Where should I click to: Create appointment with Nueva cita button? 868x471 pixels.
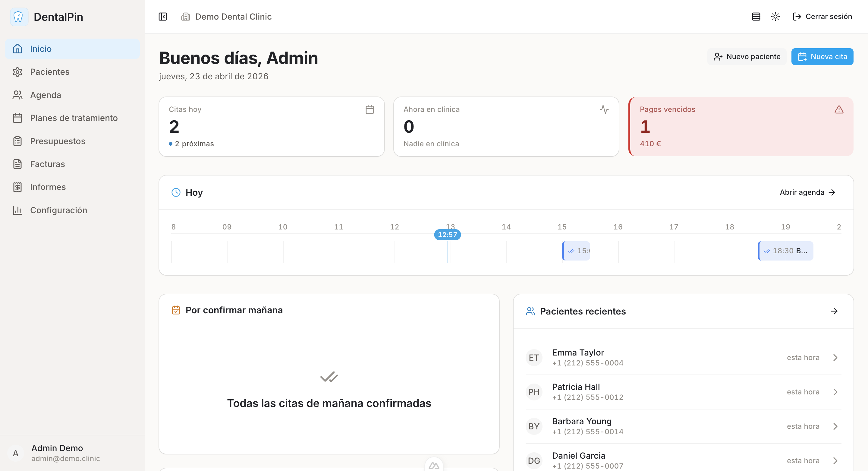[x=822, y=56]
